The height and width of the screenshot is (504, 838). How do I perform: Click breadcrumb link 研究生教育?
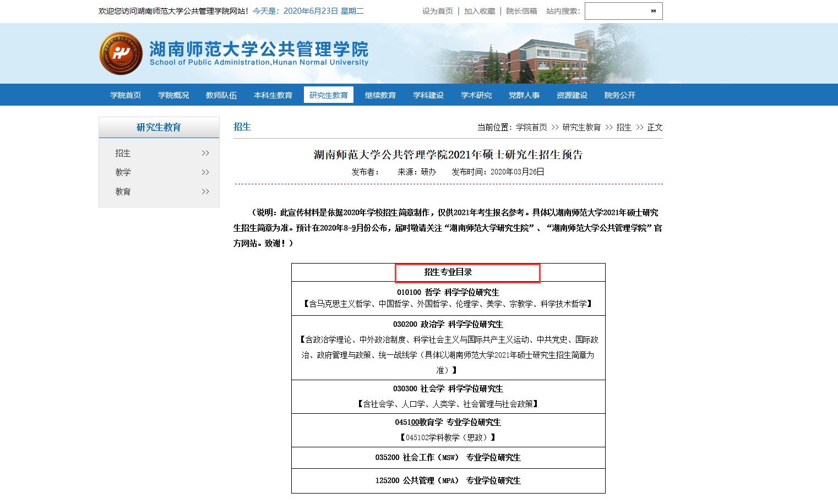pos(581,127)
